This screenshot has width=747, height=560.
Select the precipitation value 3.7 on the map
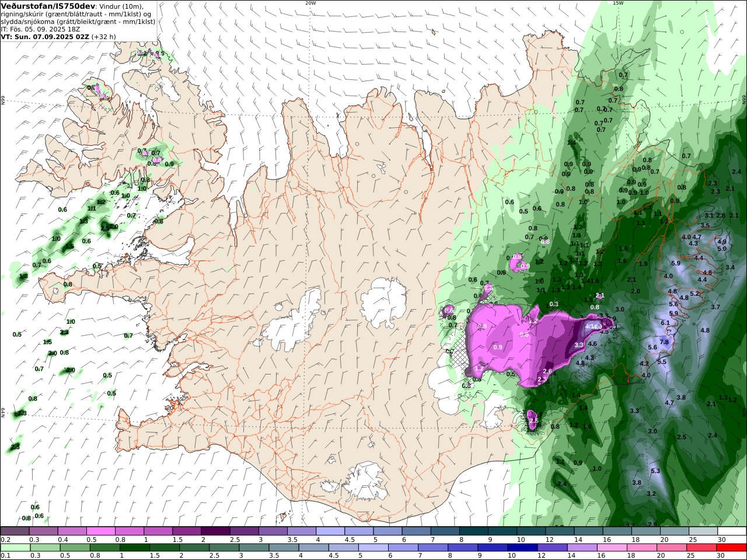click(x=715, y=307)
